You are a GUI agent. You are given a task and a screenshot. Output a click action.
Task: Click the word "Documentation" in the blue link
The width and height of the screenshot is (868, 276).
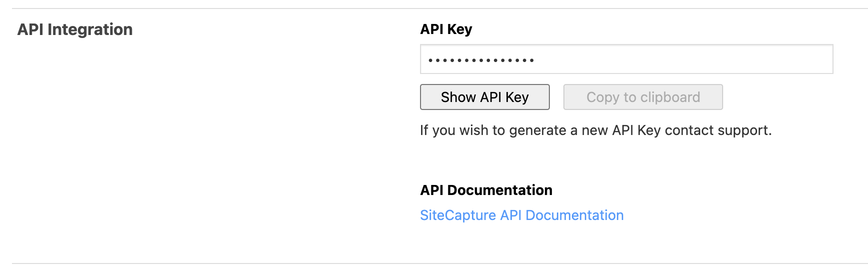[x=574, y=215]
